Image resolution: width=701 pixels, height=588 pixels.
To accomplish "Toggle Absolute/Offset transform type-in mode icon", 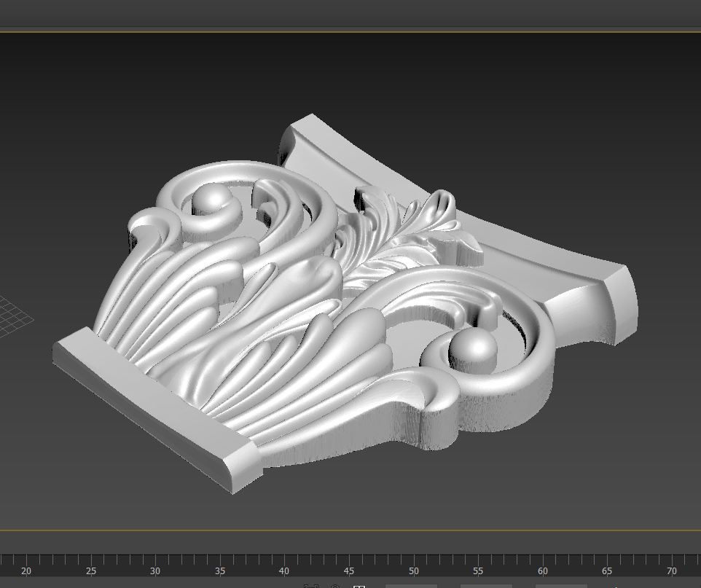I will click(x=359, y=585).
